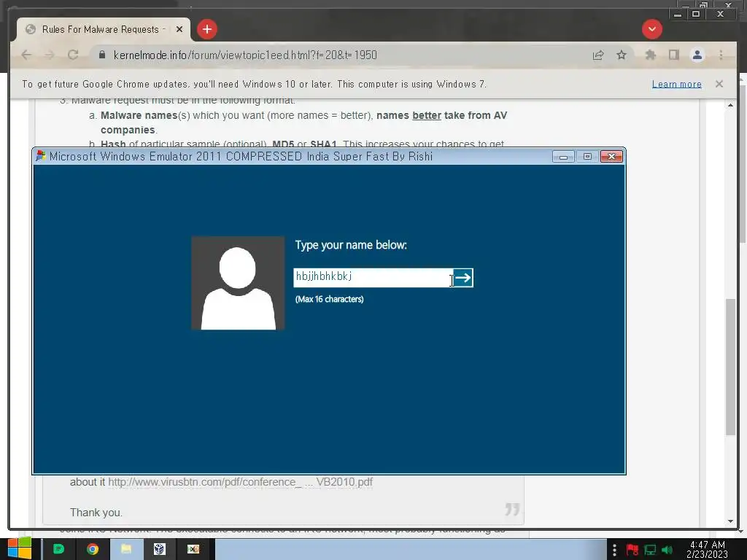Share this page icon in address bar
The image size is (747, 560).
pyautogui.click(x=598, y=55)
